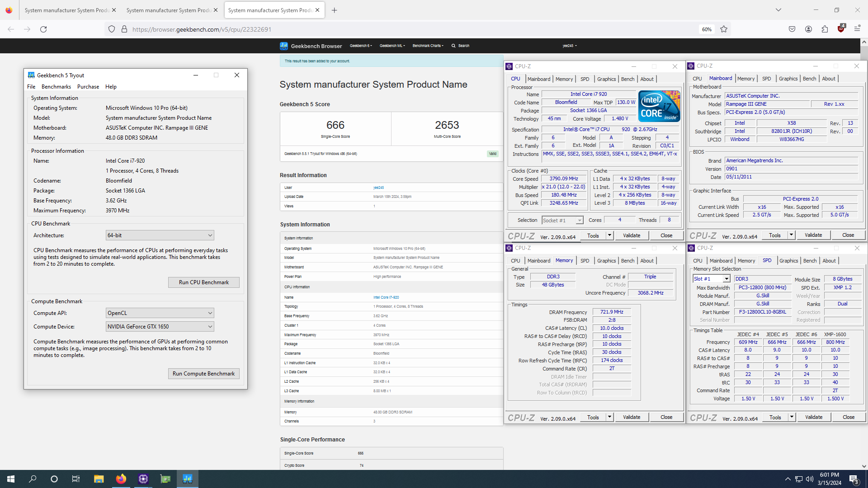This screenshot has width=868, height=488.
Task: Click the Save to Pocket icon
Action: tap(792, 29)
